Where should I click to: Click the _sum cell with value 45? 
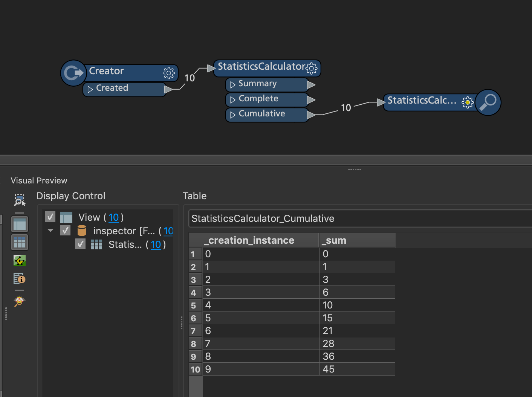(x=357, y=369)
